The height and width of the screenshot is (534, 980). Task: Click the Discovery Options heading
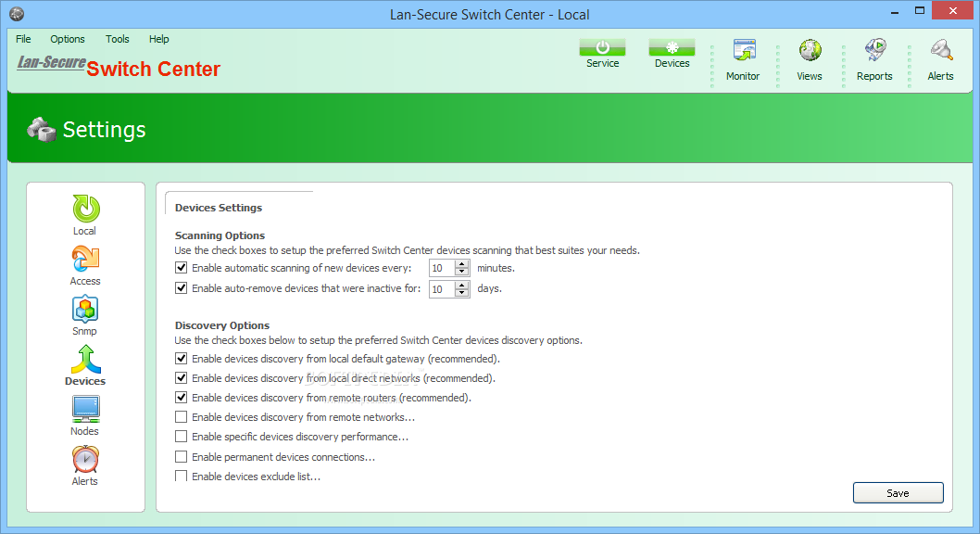222,325
